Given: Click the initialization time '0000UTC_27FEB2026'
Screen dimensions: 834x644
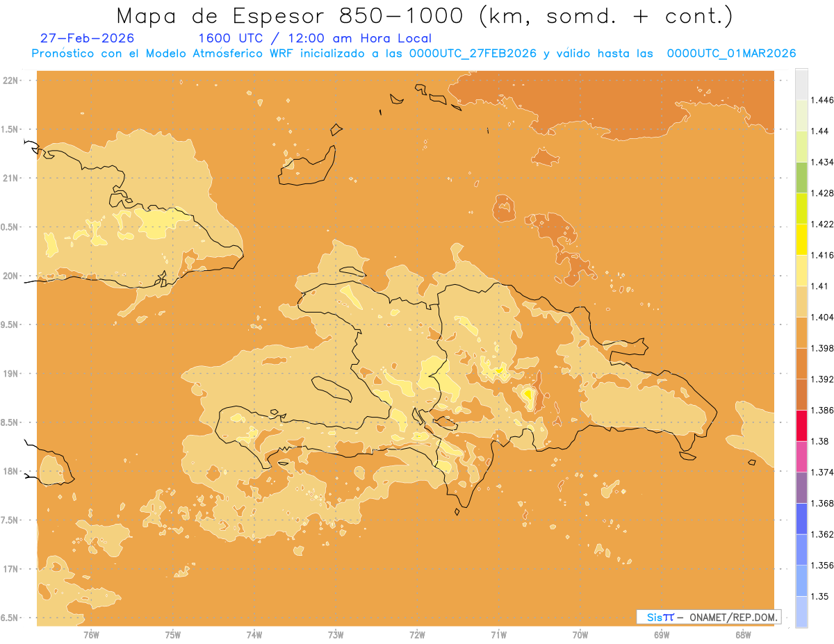Looking at the screenshot, I should (473, 53).
